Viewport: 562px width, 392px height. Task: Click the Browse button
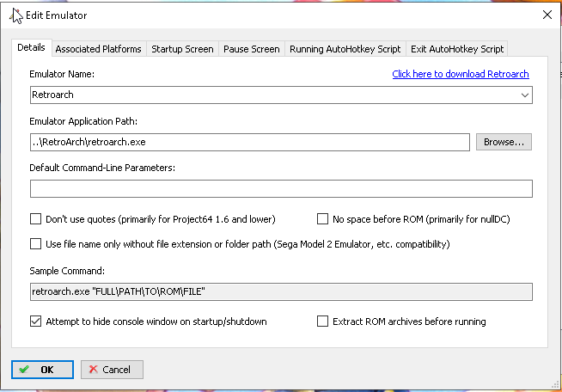504,142
